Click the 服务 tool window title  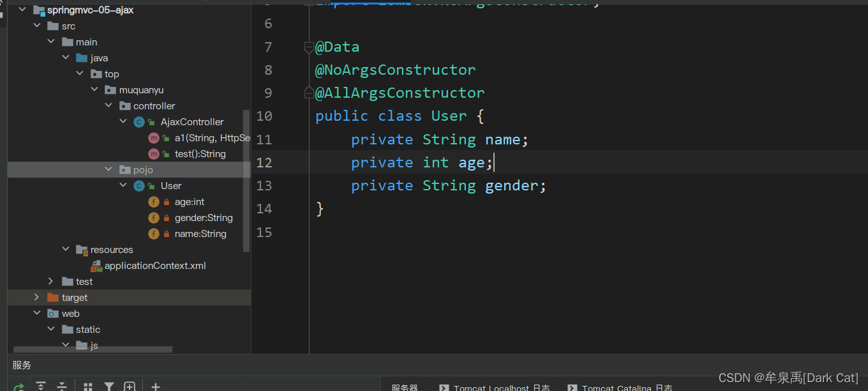click(x=22, y=365)
